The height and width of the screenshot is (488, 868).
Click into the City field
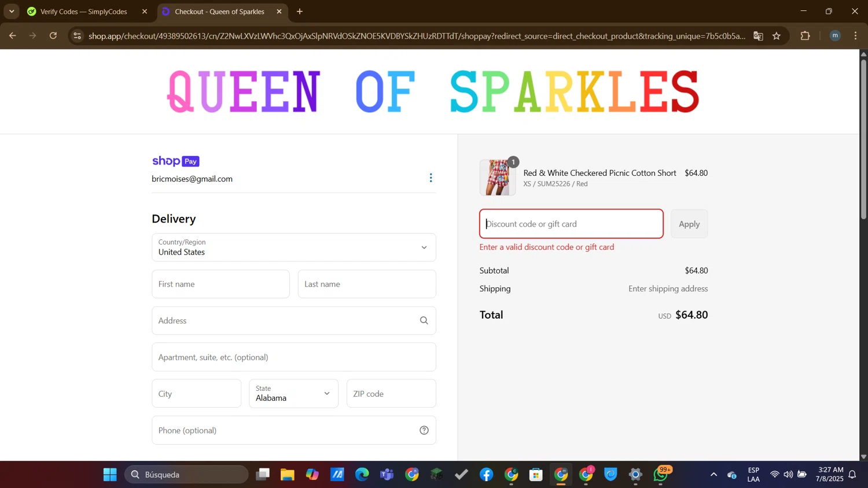196,394
